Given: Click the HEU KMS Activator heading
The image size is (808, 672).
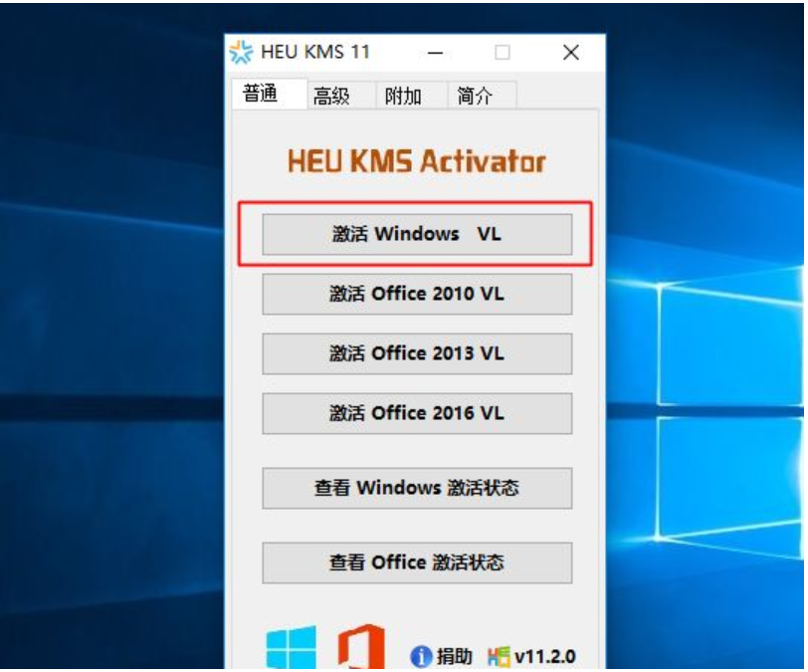Looking at the screenshot, I should 416,161.
